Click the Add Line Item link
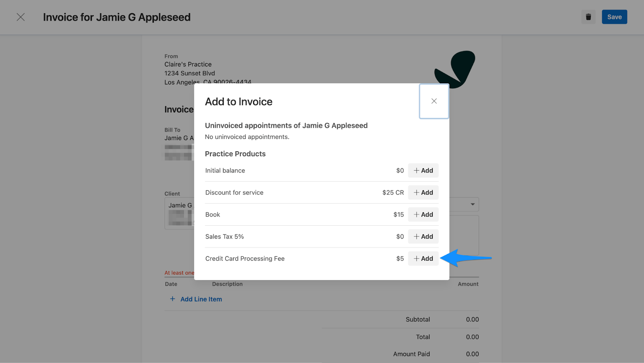Screen dimensions: 644x363 coord(196,299)
